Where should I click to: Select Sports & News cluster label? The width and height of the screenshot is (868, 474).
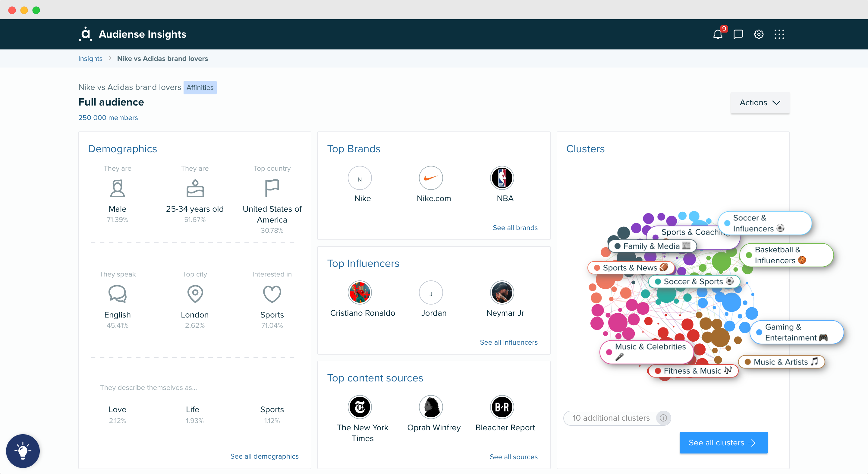(631, 268)
